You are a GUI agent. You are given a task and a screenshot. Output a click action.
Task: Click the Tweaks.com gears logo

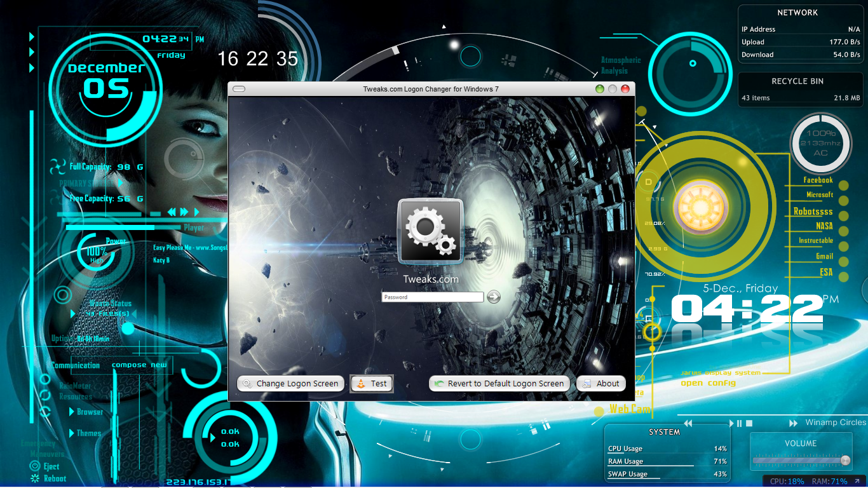tap(430, 231)
